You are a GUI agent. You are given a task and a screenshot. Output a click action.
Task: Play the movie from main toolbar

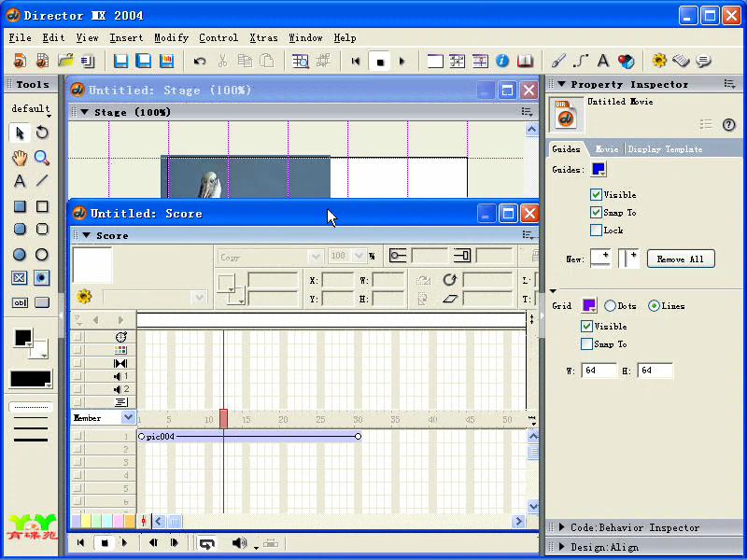click(402, 61)
